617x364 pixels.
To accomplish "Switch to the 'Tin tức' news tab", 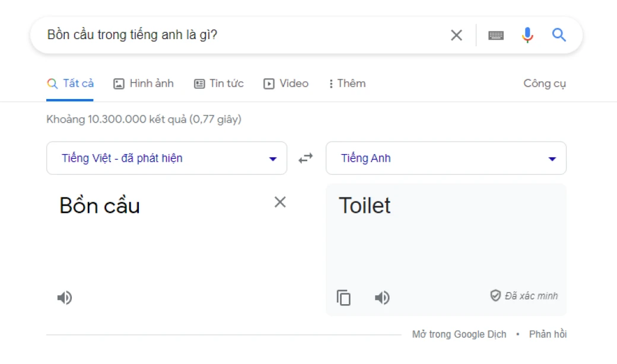I will coord(219,84).
